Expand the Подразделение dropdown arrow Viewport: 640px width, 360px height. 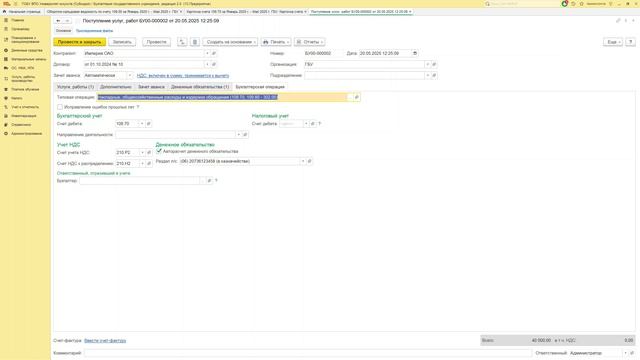427,76
